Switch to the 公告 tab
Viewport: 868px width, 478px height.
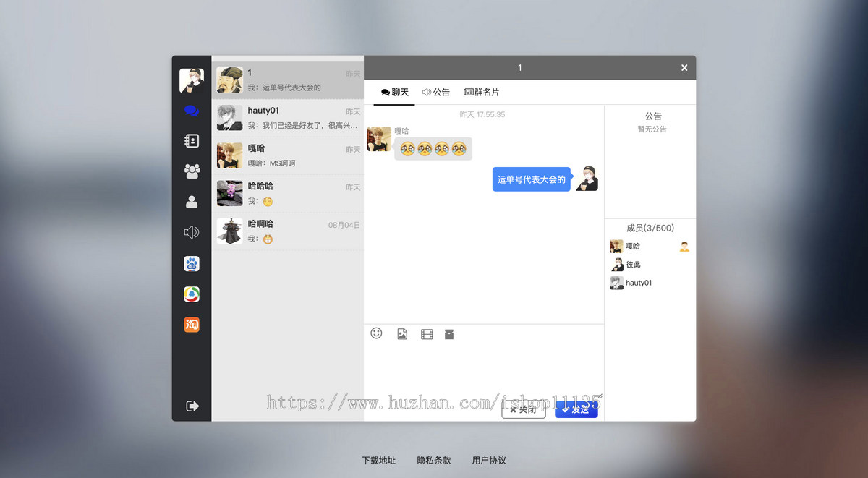(436, 93)
